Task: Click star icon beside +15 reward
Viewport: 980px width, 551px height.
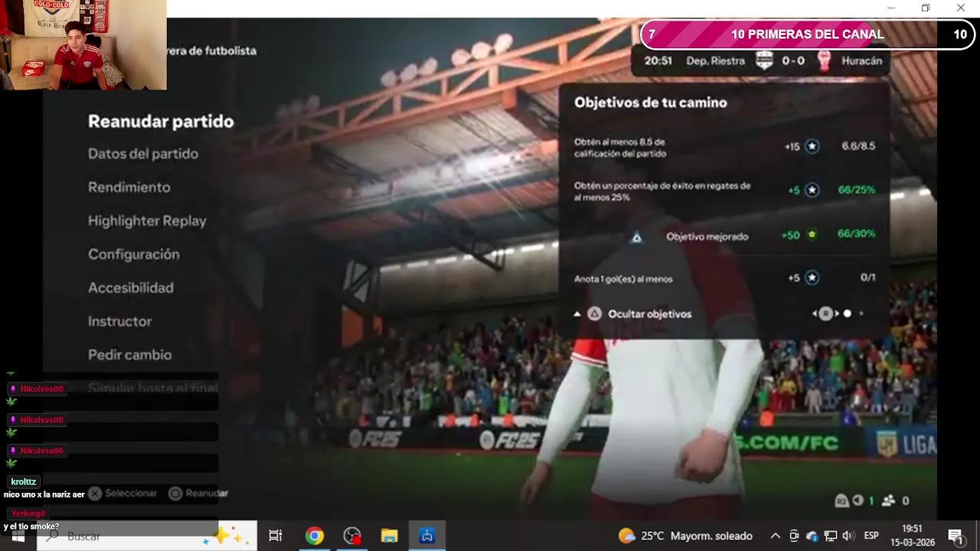Action: click(812, 146)
